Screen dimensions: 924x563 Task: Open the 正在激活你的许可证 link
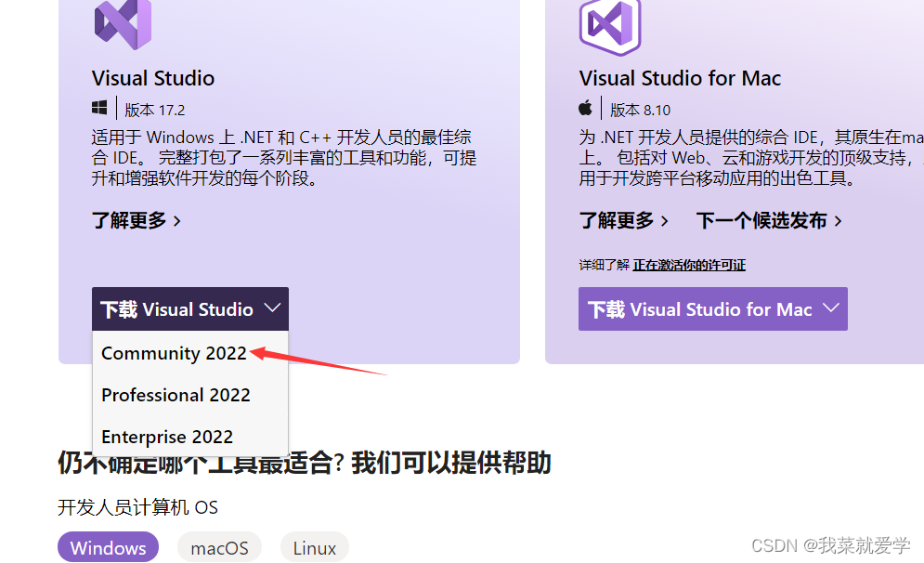tap(689, 265)
